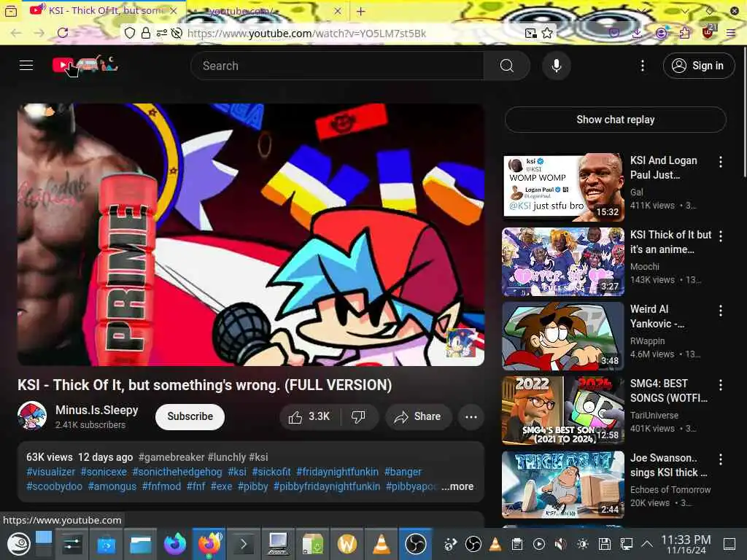The width and height of the screenshot is (747, 560).
Task: Close the youtube.com/ tab
Action: (338, 10)
